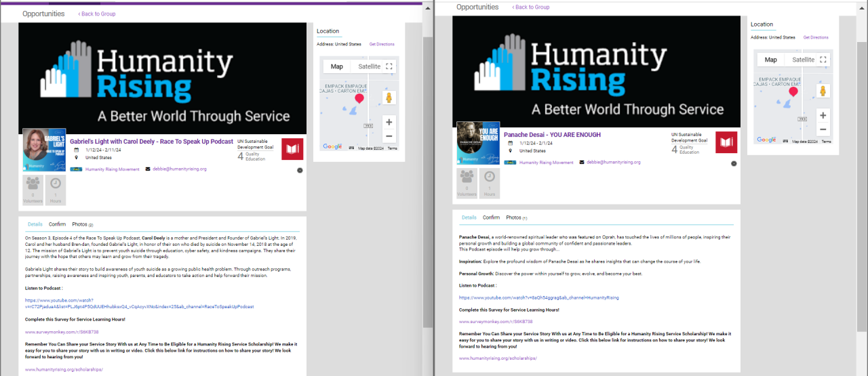Zoom in on the left window map

pyautogui.click(x=389, y=122)
